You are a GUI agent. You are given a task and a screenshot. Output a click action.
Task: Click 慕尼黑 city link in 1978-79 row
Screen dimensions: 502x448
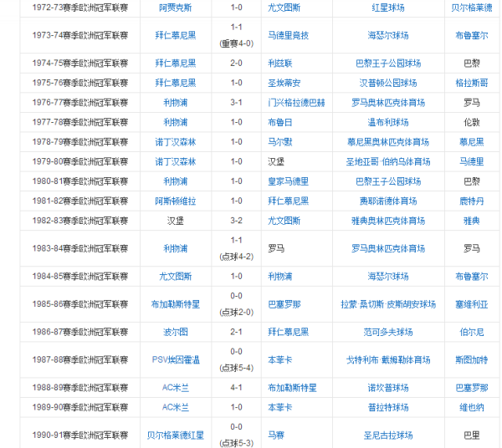tap(472, 142)
